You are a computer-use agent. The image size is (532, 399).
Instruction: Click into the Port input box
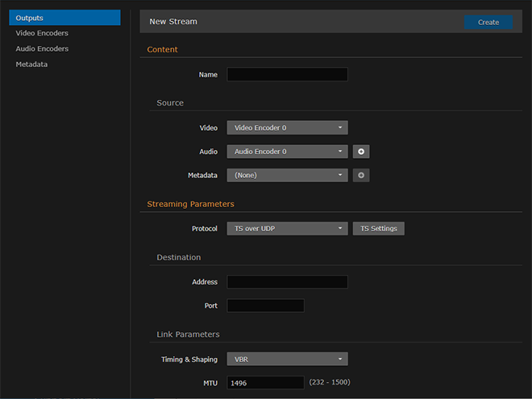tap(265, 305)
